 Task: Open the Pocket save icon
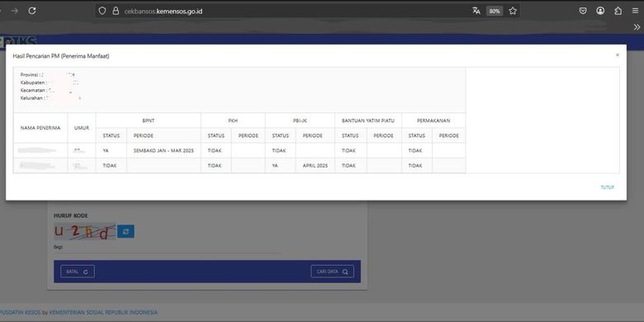(x=583, y=11)
